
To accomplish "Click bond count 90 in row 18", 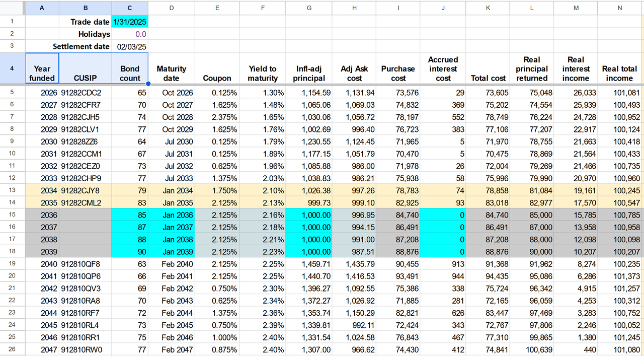I will (x=130, y=252).
